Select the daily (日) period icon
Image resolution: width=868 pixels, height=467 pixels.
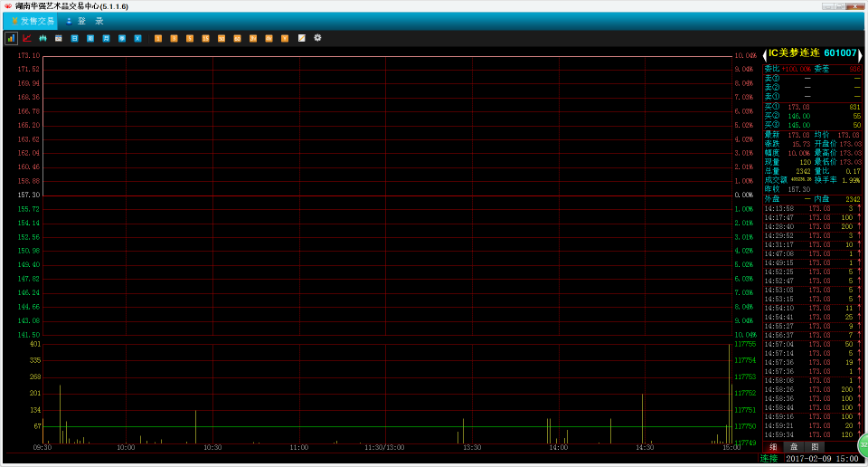coord(74,38)
